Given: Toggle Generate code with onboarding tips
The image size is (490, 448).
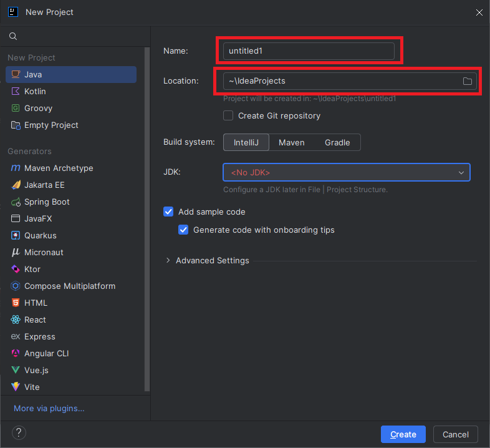Looking at the screenshot, I should coord(183,230).
